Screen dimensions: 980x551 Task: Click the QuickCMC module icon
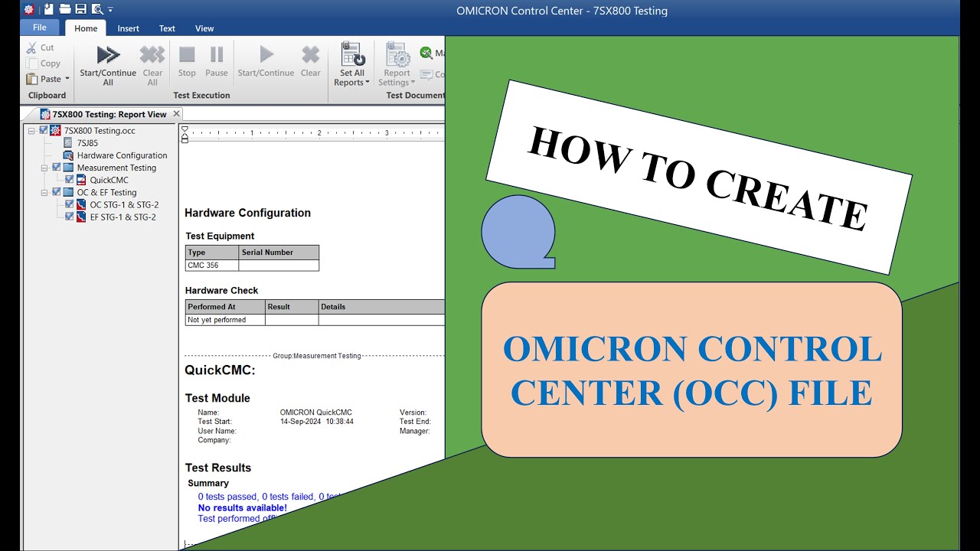pyautogui.click(x=81, y=180)
